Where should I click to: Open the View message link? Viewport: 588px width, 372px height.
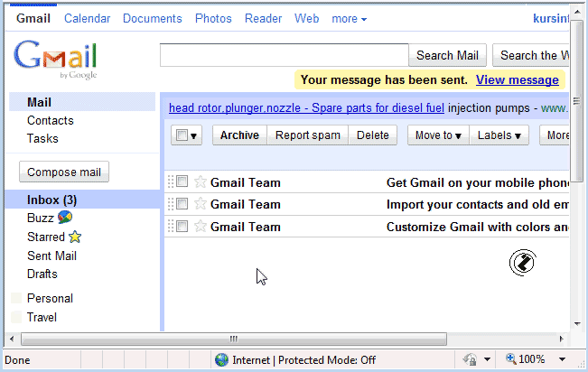pyautogui.click(x=518, y=79)
